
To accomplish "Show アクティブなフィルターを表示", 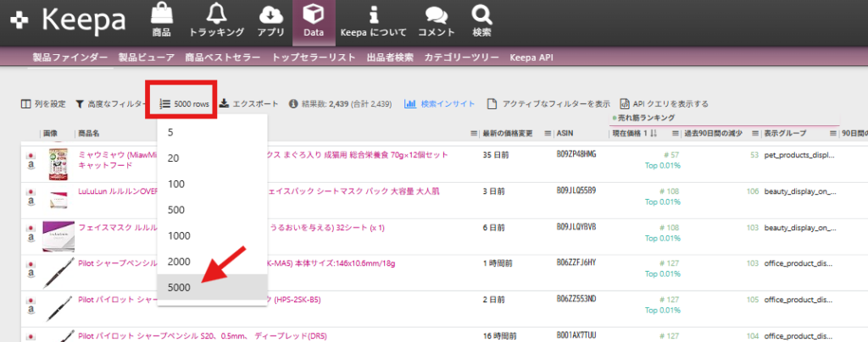I will tap(548, 104).
